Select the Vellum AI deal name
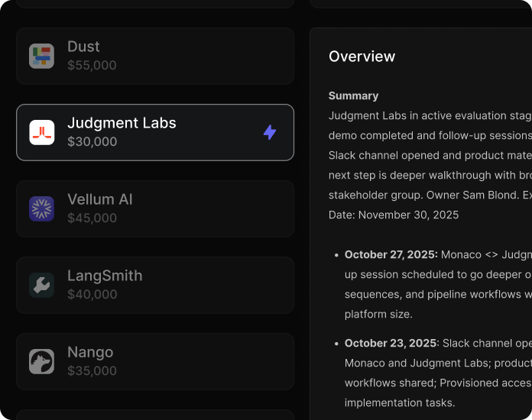Image resolution: width=532 pixels, height=420 pixels. click(99, 199)
